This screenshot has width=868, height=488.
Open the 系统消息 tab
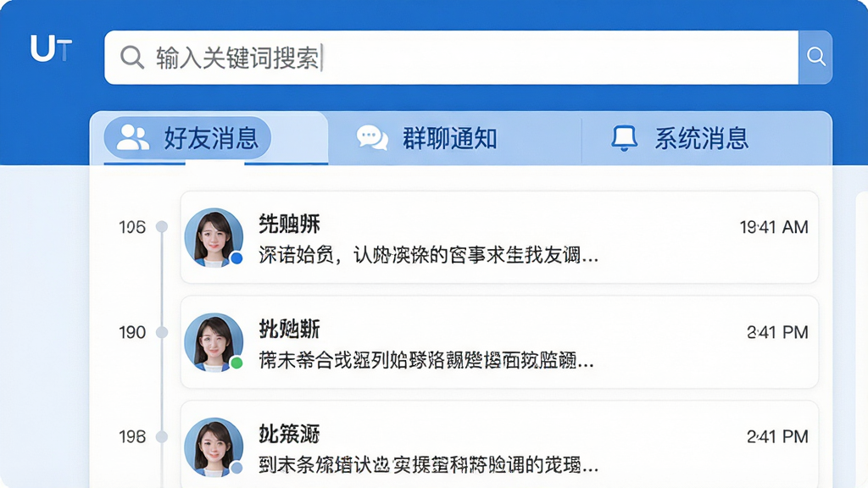coord(707,138)
